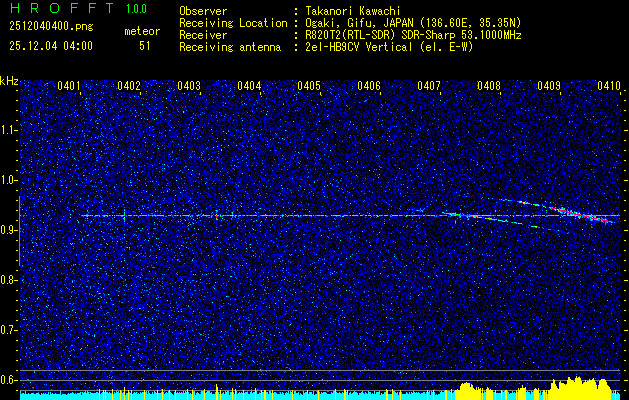This screenshot has width=629, height=400.
Task: Select version number 1.0.0
Action: coord(136,9)
